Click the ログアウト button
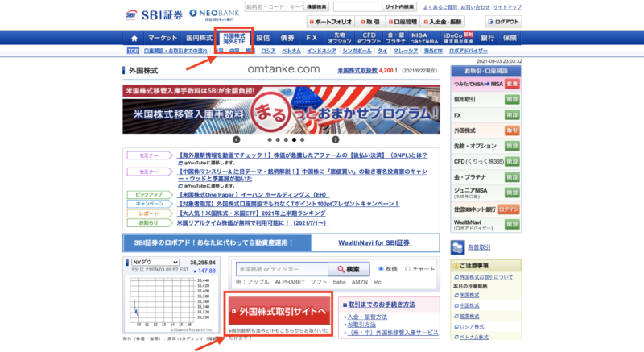Image resolution: width=644 pixels, height=352 pixels. [x=503, y=22]
